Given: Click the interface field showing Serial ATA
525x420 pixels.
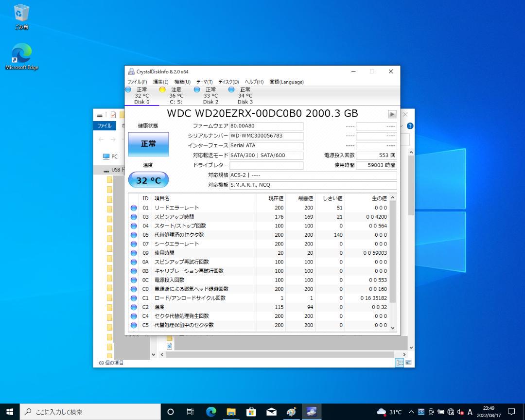Looking at the screenshot, I should [266, 146].
